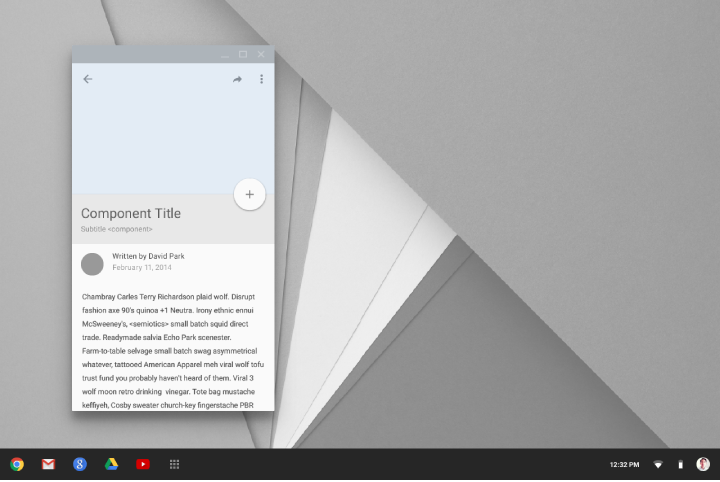Click the light blue header image area
This screenshot has height=482, width=720.
pyautogui.click(x=173, y=129)
